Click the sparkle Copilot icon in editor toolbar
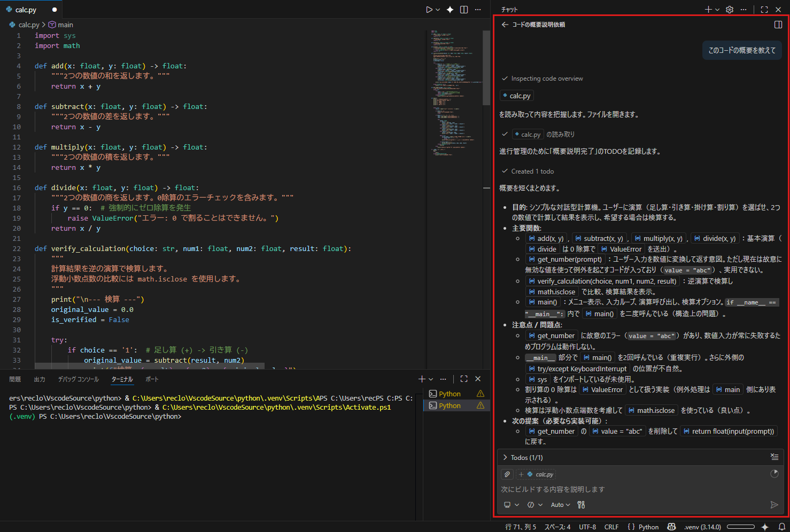This screenshot has width=790, height=532. (x=450, y=10)
